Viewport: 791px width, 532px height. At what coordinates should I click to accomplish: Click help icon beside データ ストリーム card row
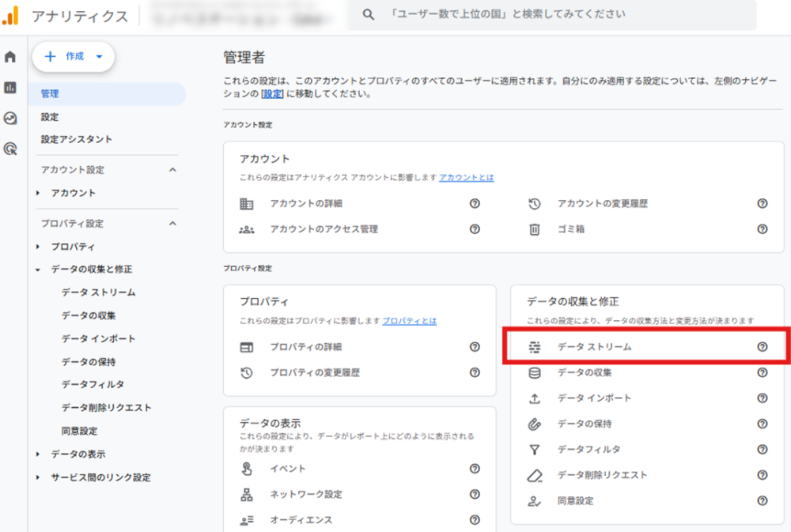click(762, 347)
